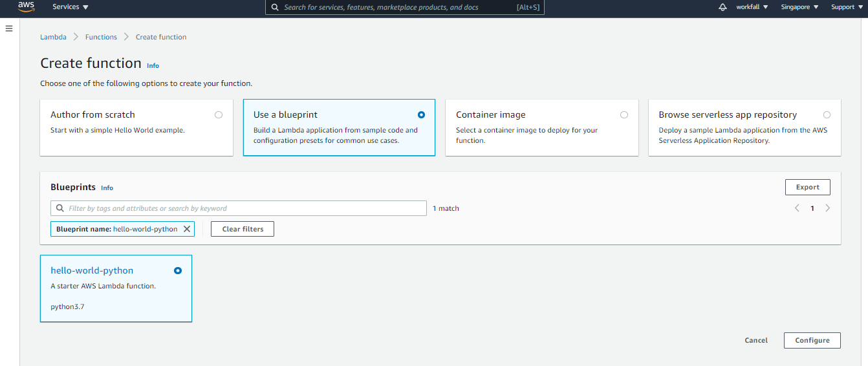Viewport: 868px width, 366px height.
Task: Click the Container image card title
Action: coord(491,114)
